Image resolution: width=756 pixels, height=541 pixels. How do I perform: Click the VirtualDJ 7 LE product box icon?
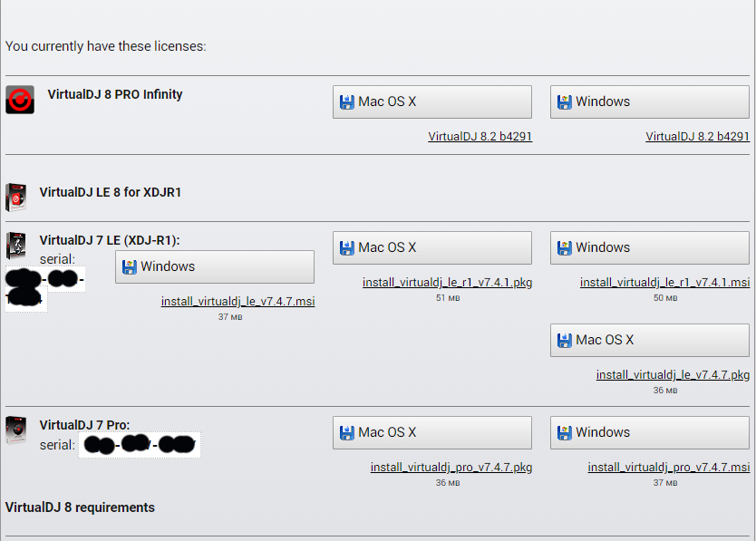15,246
